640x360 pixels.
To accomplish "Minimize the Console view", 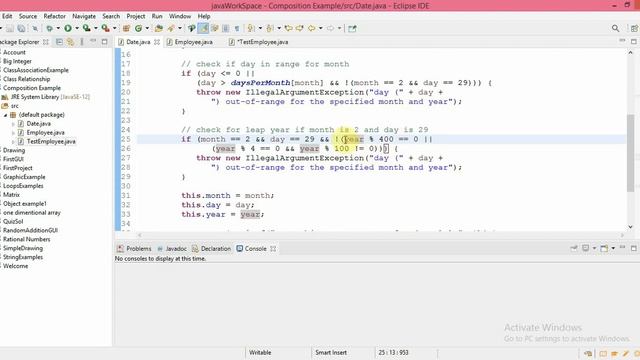I will 622,248.
